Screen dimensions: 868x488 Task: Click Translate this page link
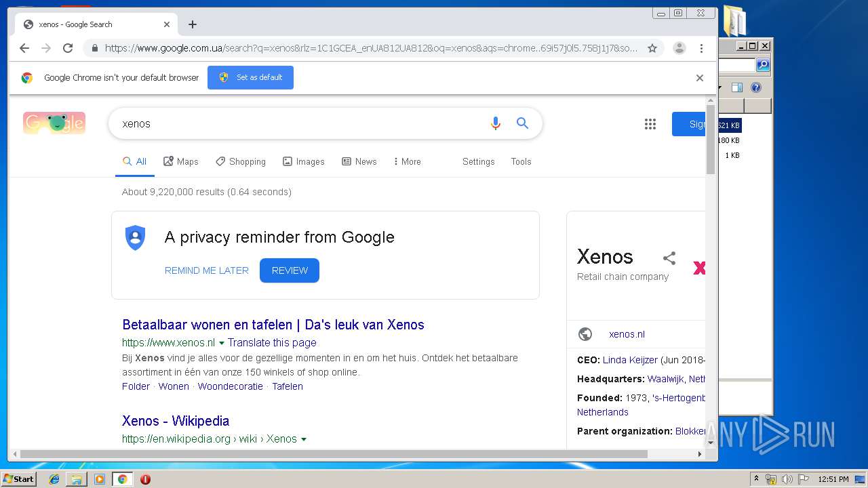tap(272, 343)
